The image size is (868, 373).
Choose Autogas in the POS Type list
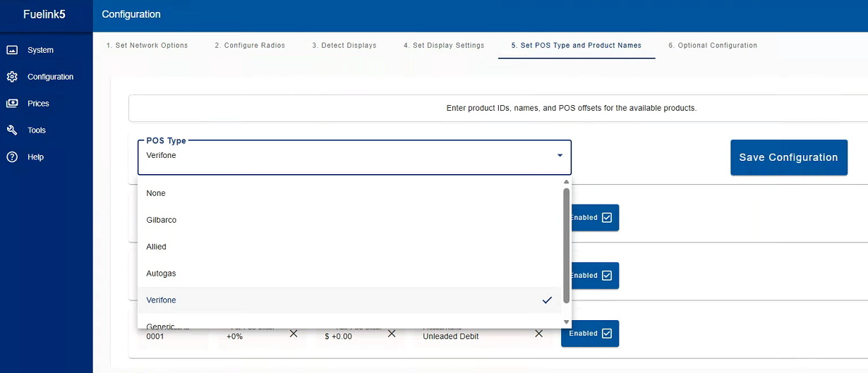[161, 274]
